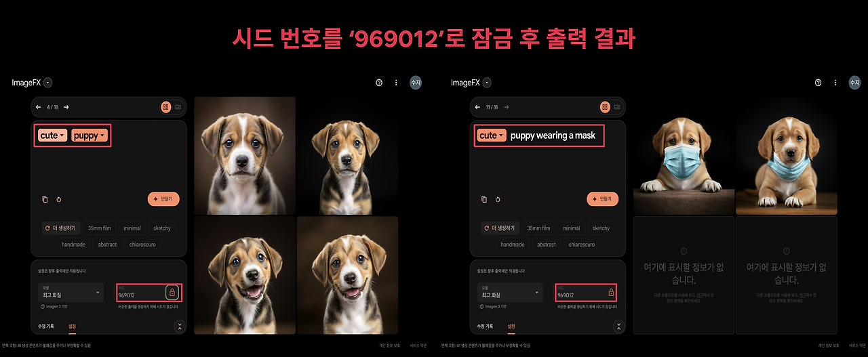The width and height of the screenshot is (868, 357).
Task: Reset the 'cute puppy' prompt with the restart icon
Action: click(59, 199)
